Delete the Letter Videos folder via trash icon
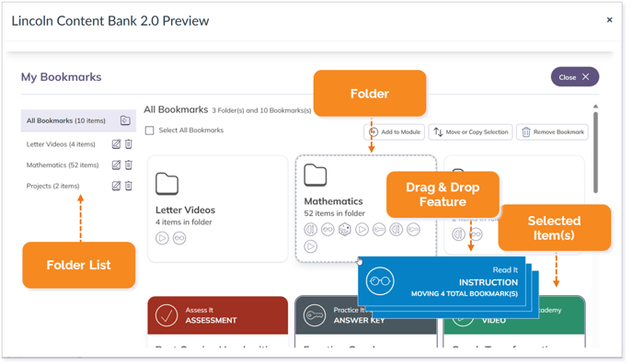 pyautogui.click(x=129, y=144)
